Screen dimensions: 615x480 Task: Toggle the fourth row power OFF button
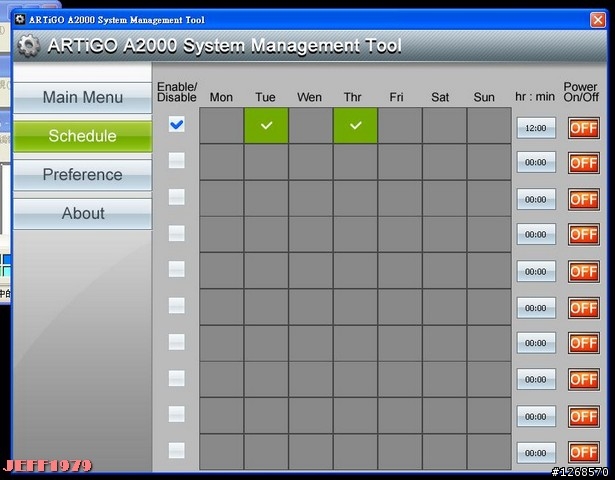584,235
